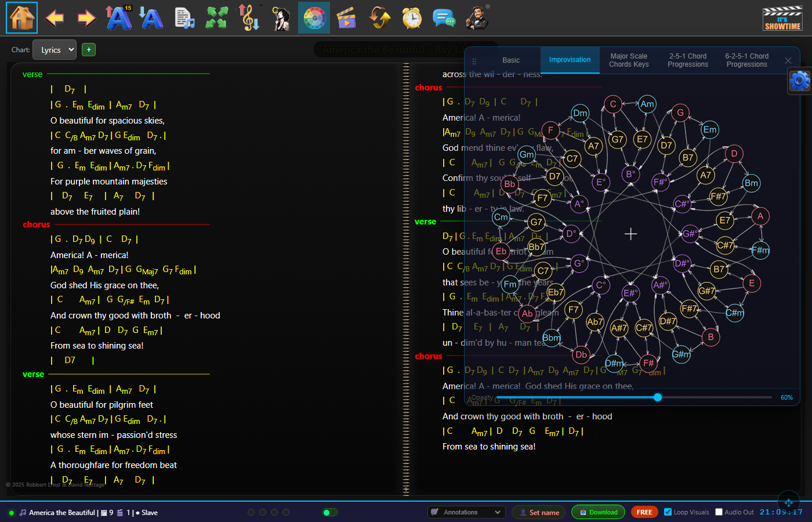Click lyric 'A thoroughfare for freedom beat'
812x522 pixels.
click(x=114, y=465)
